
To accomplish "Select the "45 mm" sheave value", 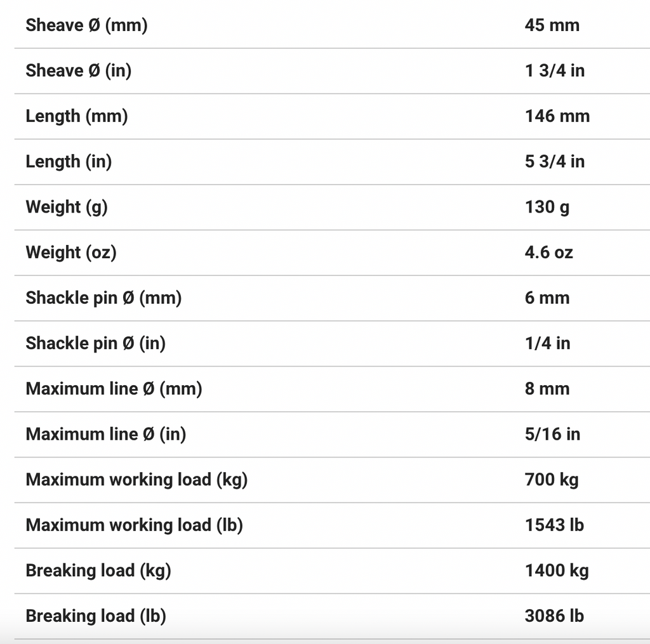I will coord(552,25).
